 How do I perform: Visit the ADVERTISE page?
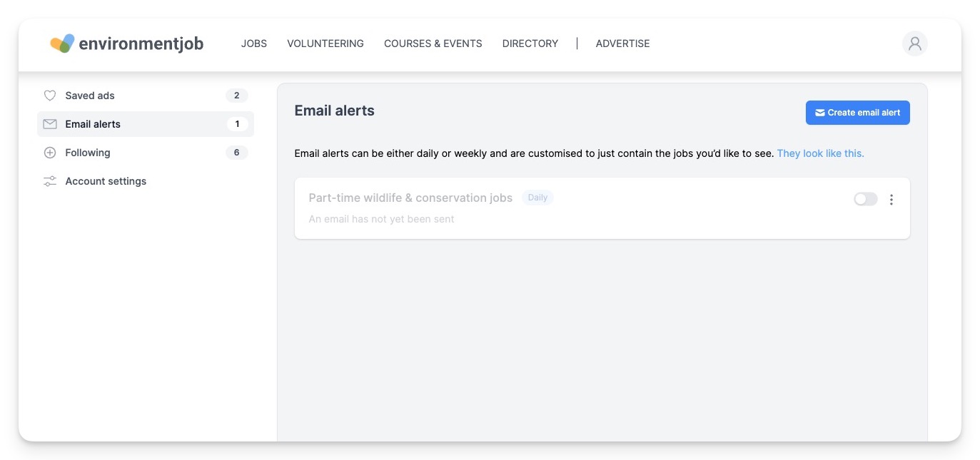pos(623,44)
